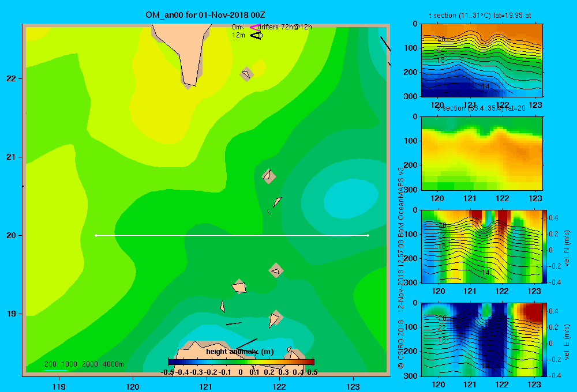Click the 'drifters 72h@12h' legend label
This screenshot has height=392, width=577.
click(285, 27)
